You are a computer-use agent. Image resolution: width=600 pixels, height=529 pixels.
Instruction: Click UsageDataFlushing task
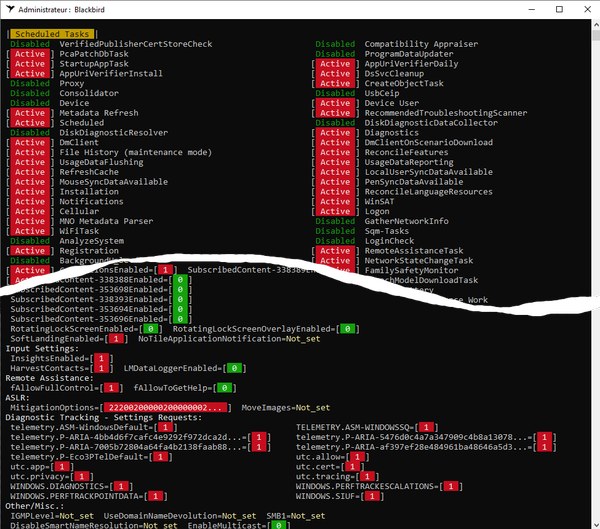[101, 162]
